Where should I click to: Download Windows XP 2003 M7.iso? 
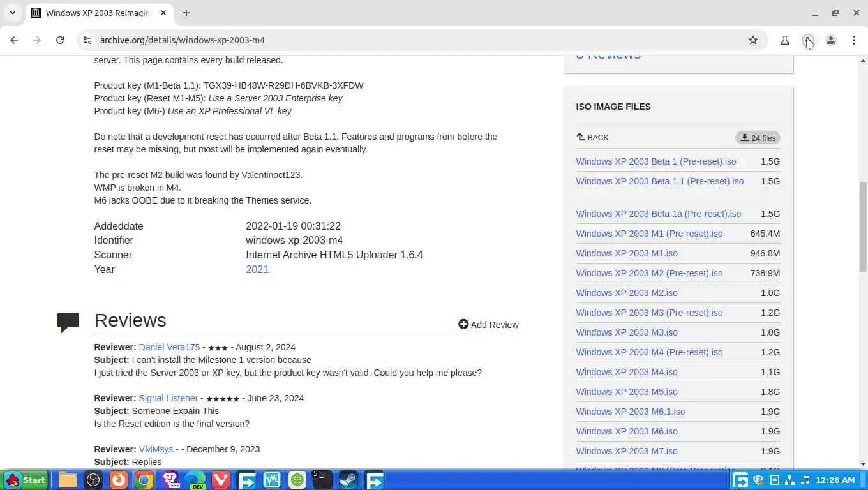pos(627,451)
